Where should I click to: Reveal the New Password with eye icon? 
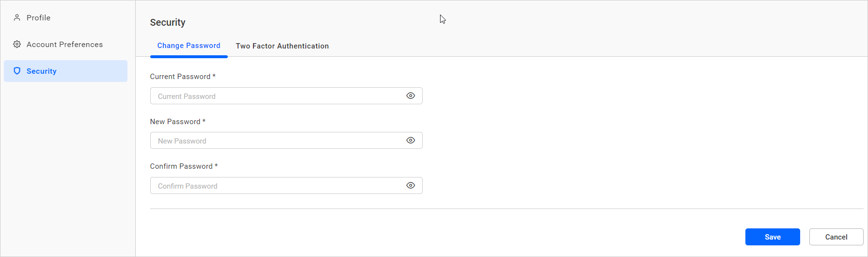410,141
